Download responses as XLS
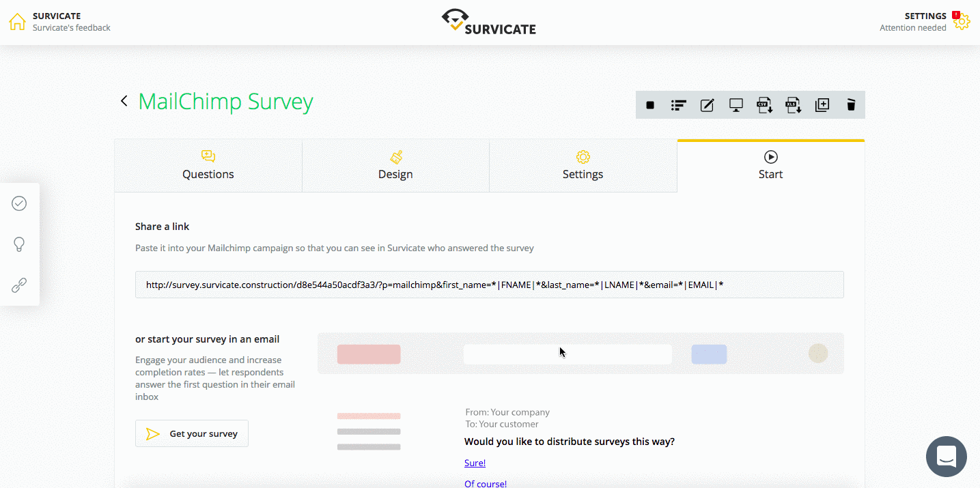 pos(793,105)
